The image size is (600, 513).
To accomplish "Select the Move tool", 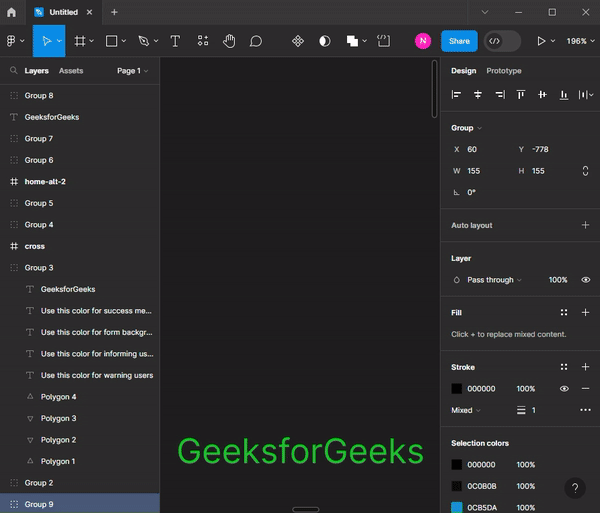I will coord(46,41).
